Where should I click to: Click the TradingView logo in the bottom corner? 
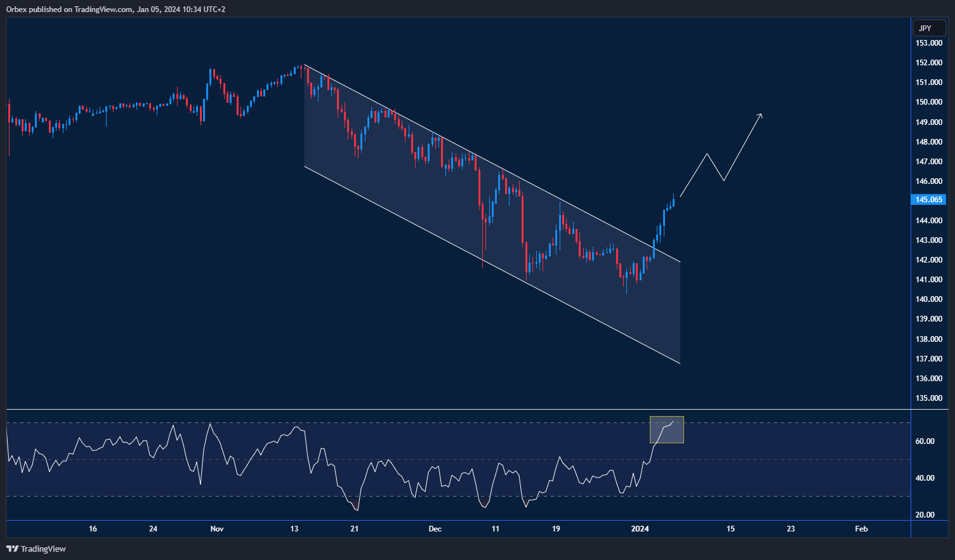(11, 549)
